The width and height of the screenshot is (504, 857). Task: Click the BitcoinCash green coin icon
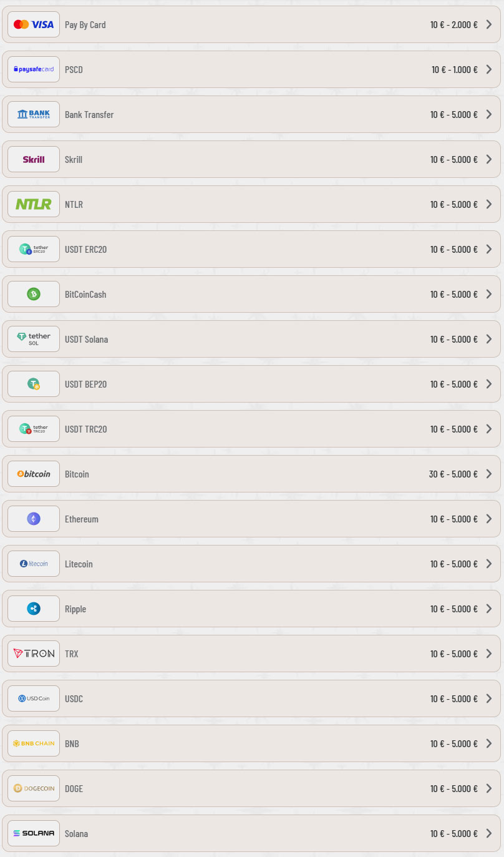(34, 294)
